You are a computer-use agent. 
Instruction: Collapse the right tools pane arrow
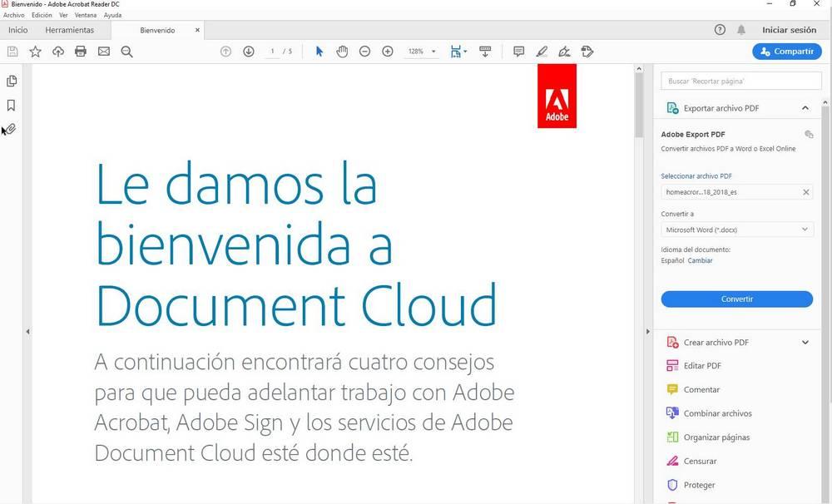(x=648, y=332)
